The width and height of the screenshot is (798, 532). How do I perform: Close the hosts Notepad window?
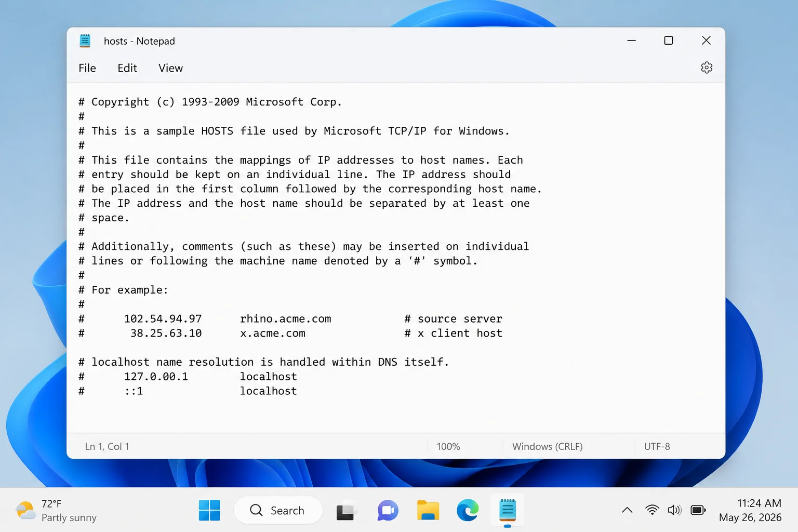point(706,41)
